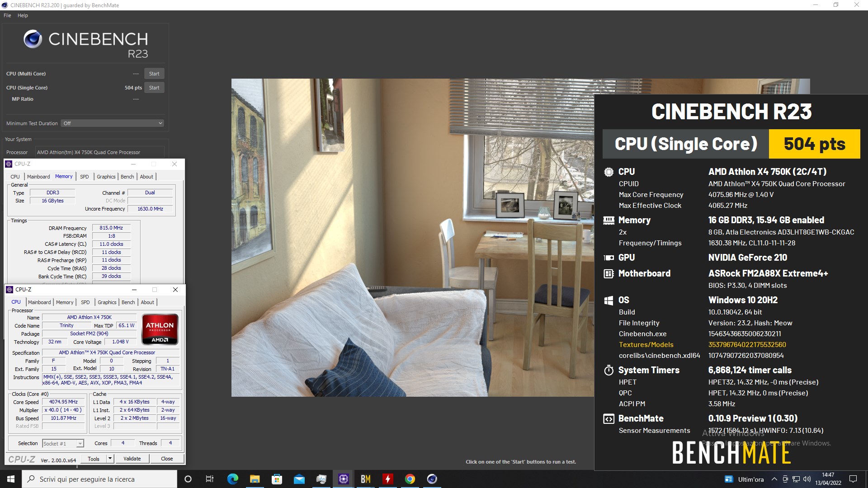This screenshot has width=868, height=488.
Task: Switch to Mainboard tab in CPU-Z CPU window
Action: tap(39, 302)
